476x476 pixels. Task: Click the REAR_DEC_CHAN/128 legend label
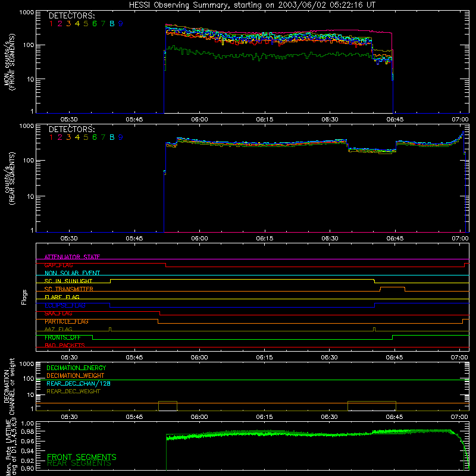pyautogui.click(x=79, y=383)
